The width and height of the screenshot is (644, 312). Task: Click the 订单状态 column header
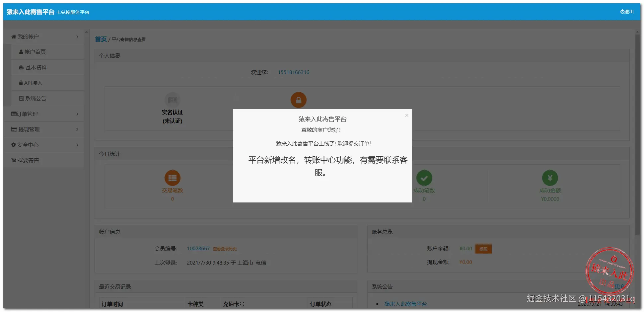point(321,304)
